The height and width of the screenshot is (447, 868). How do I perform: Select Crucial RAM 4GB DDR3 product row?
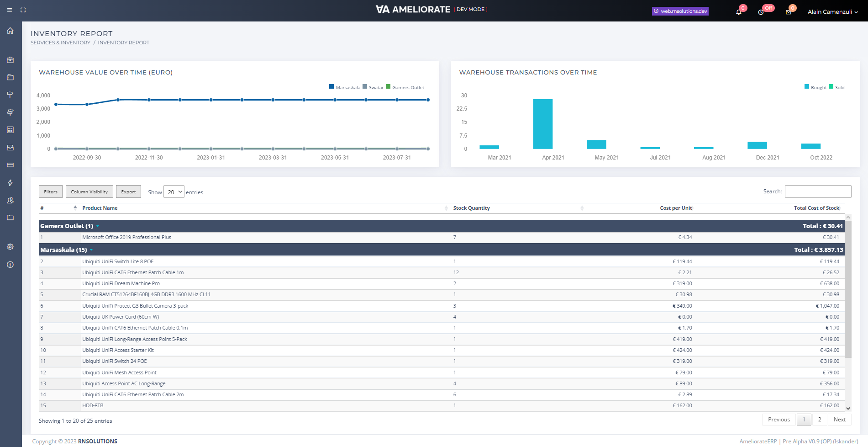point(442,294)
